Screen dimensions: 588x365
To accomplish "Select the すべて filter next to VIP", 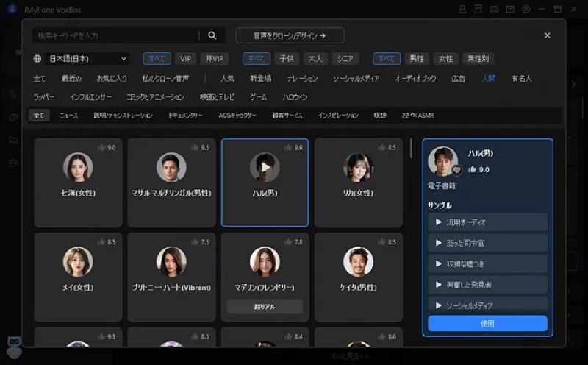I will click(157, 59).
